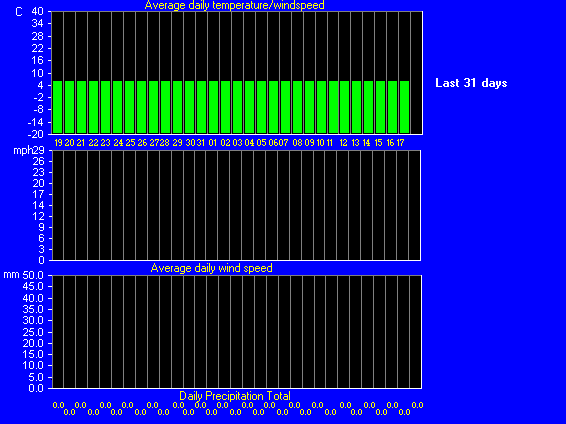Click the date label 05 on the axis
This screenshot has width=566, height=424.
pos(261,143)
